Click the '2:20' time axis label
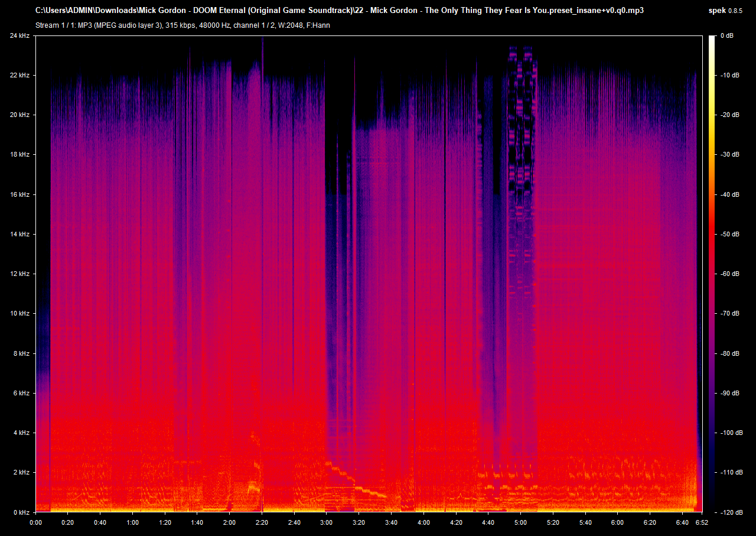Viewport: 756px width, 536px height. (x=262, y=523)
